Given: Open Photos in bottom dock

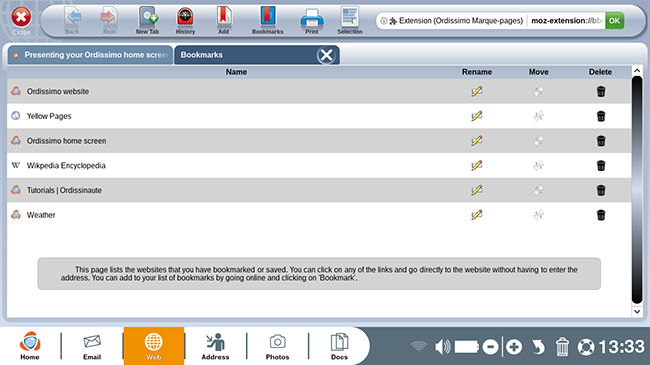Looking at the screenshot, I should point(277,346).
